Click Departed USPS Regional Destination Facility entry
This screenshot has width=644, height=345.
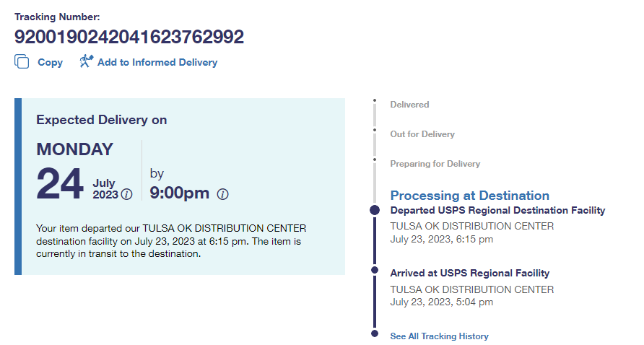[x=497, y=211]
